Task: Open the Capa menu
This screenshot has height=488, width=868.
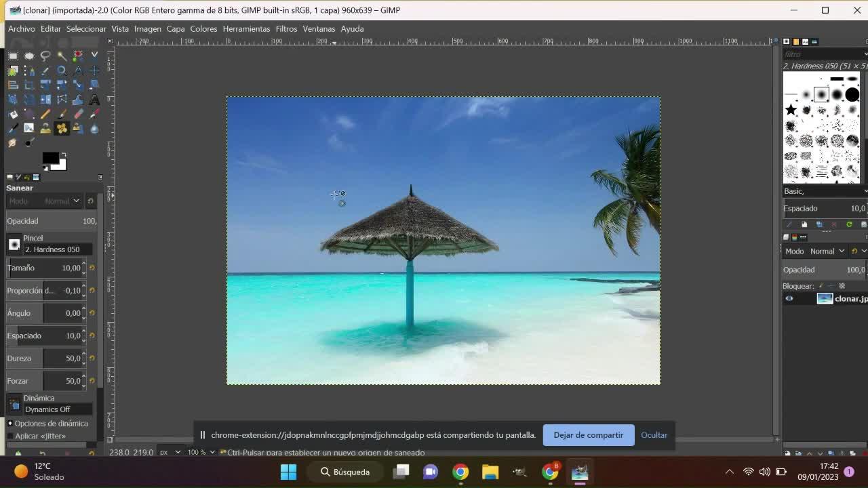Action: click(176, 28)
